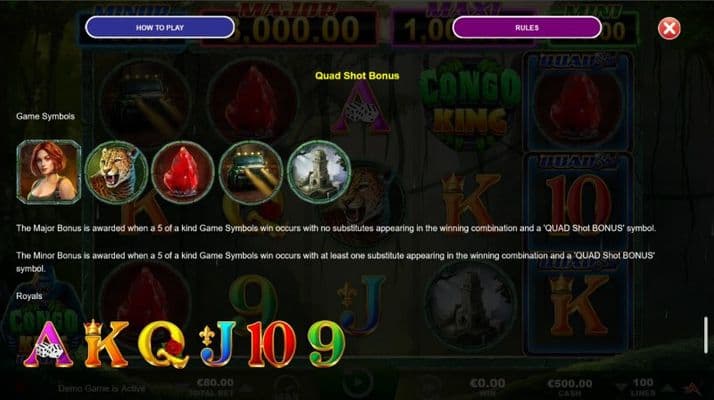Click the Quad Shot Bonus heading
This screenshot has height=400, width=714.
357,76
